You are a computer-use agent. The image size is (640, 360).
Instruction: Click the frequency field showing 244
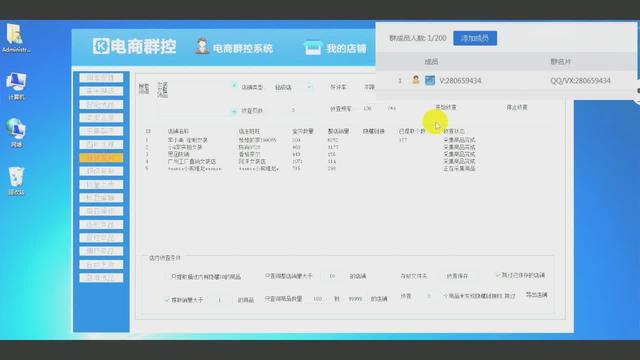tap(392, 108)
